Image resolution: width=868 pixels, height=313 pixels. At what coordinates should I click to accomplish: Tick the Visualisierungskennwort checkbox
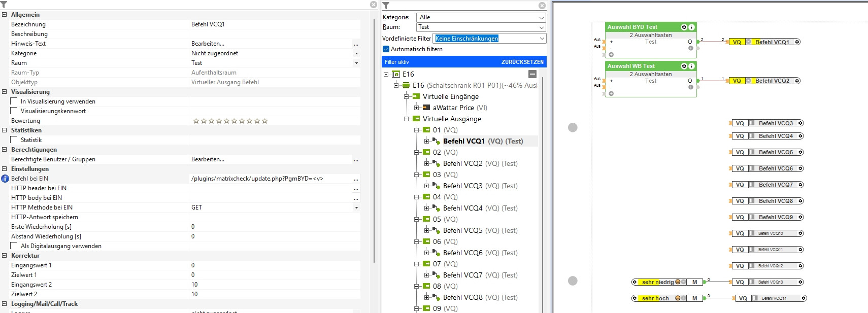(x=14, y=111)
